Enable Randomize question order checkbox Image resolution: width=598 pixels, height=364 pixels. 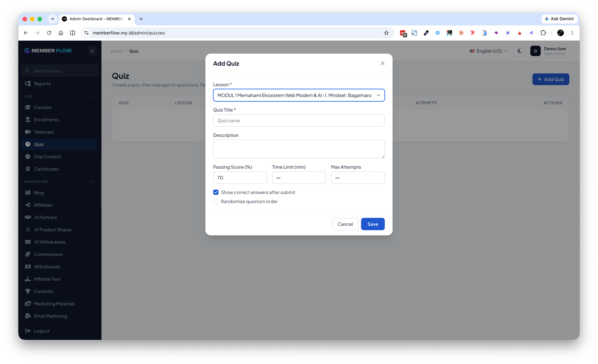pyautogui.click(x=216, y=201)
